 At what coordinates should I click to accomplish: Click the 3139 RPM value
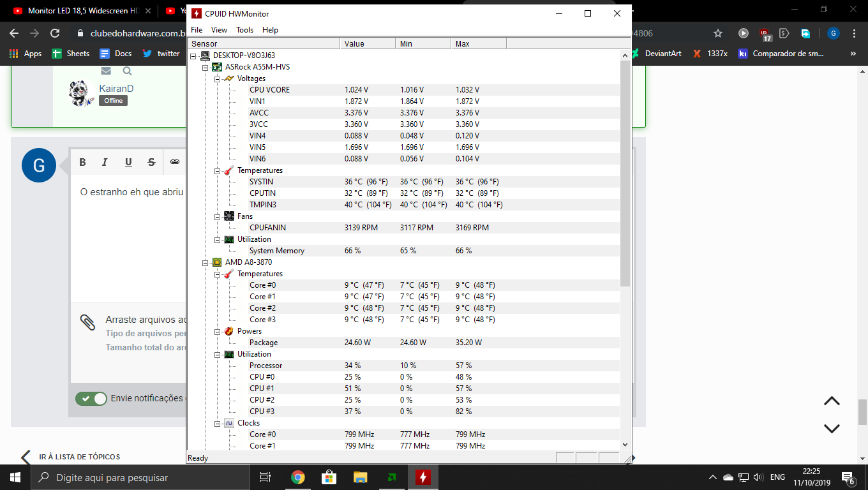[361, 228]
